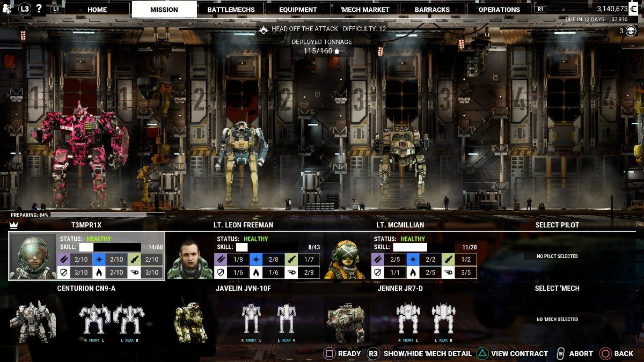Click T3MPR1X's green missile skill icon
The image size is (644, 362).
tap(136, 260)
